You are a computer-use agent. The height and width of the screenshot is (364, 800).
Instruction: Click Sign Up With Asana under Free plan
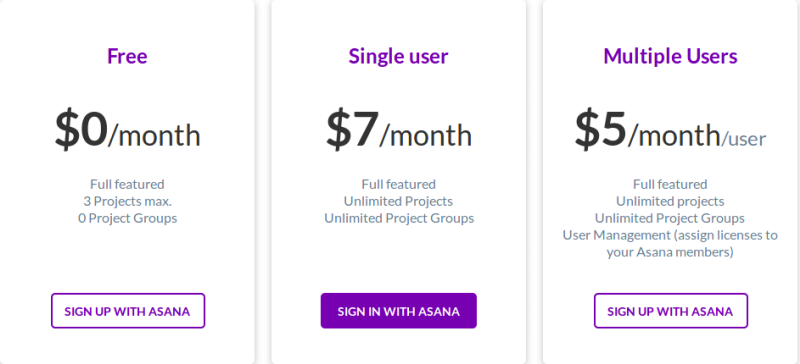[128, 310]
